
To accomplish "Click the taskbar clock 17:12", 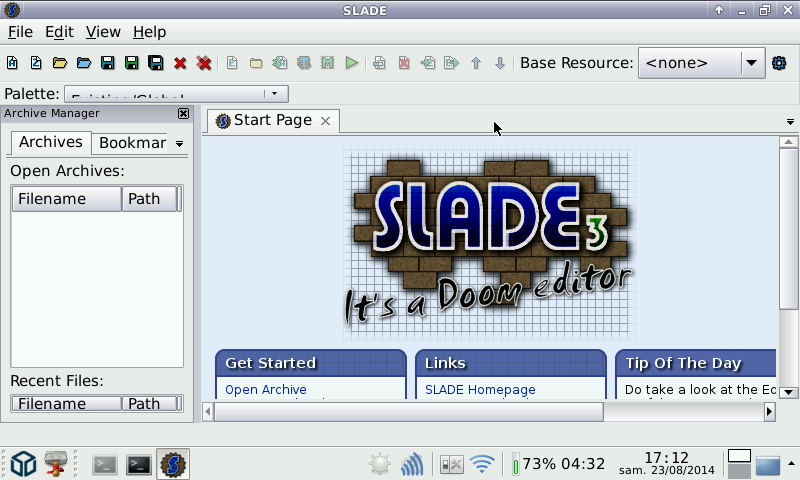I will [x=666, y=458].
